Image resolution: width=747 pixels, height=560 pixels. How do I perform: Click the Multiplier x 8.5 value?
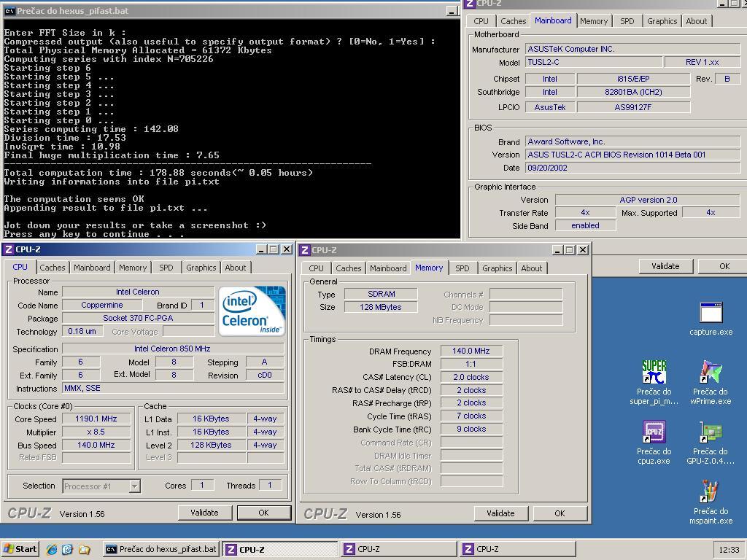96,432
